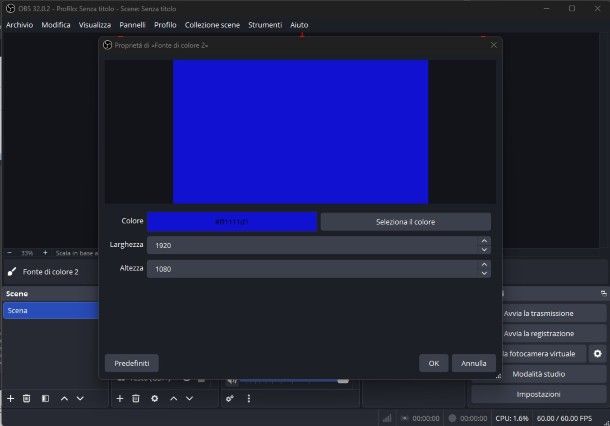The height and width of the screenshot is (426, 610).
Task: Increase Larghezza value with up arrow
Action: tap(485, 240)
